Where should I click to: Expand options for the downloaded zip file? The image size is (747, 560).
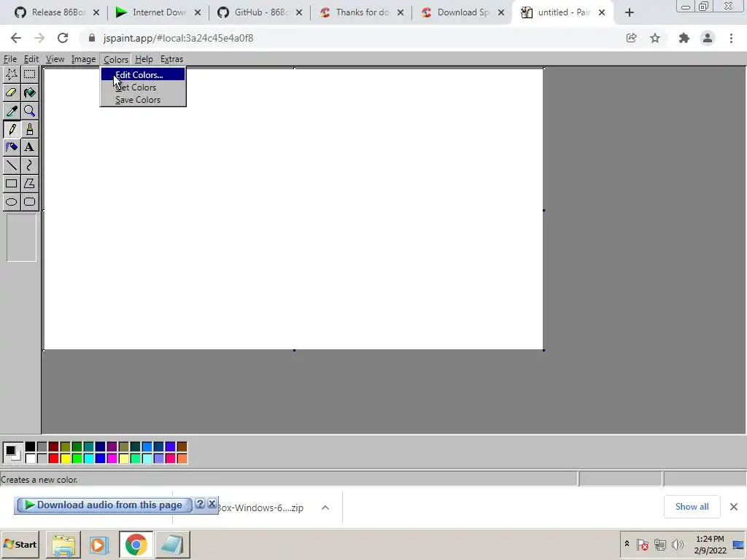[x=325, y=507]
